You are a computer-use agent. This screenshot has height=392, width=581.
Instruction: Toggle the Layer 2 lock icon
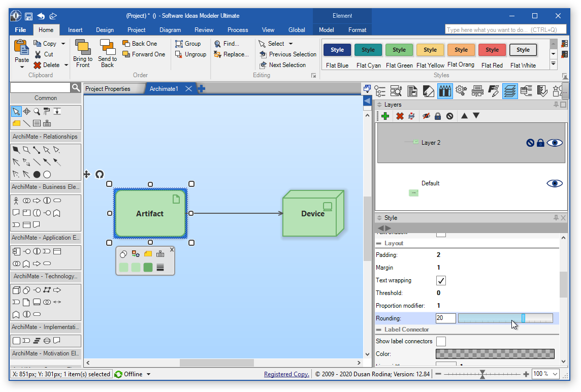pyautogui.click(x=540, y=143)
